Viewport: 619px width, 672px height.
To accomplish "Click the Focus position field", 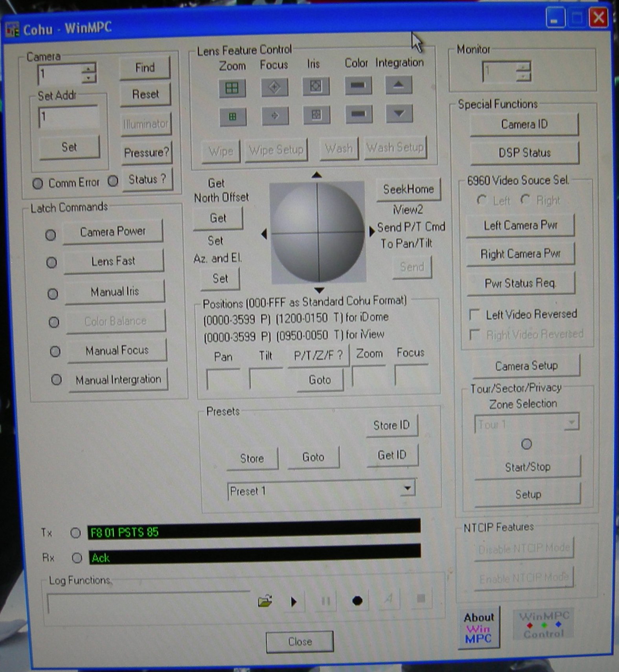I will [x=411, y=375].
